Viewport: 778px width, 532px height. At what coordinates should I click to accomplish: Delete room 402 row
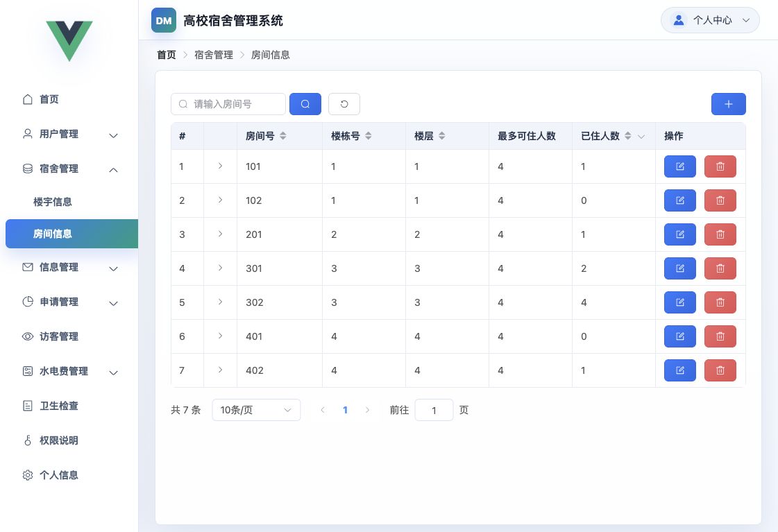[720, 370]
